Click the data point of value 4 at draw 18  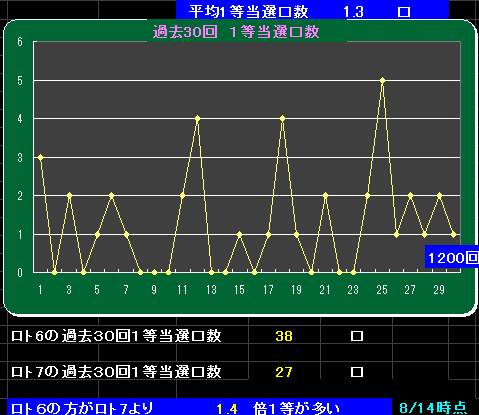282,119
